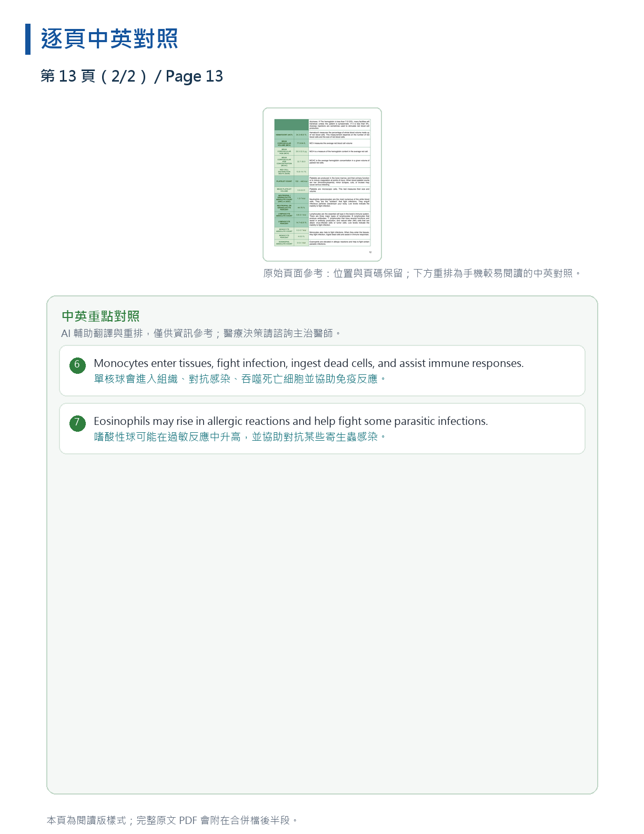Click the section title 中英重點對照
This screenshot has height=834, width=644.
100,316
